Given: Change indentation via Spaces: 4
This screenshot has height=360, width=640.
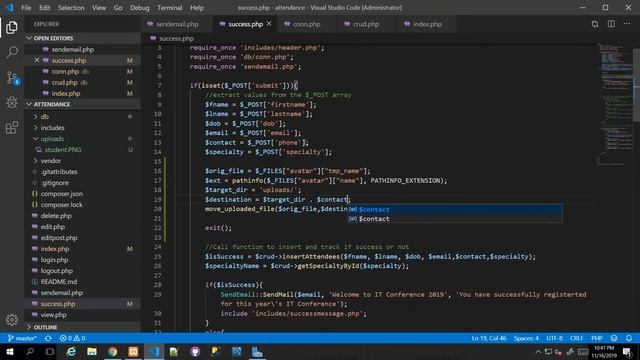Looking at the screenshot, I should tap(526, 338).
